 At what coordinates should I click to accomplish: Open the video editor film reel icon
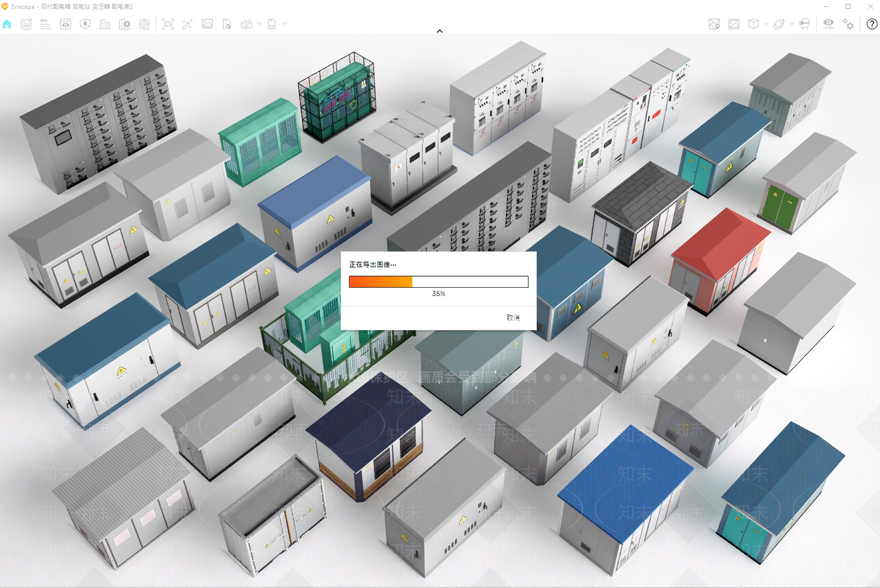pos(144,24)
